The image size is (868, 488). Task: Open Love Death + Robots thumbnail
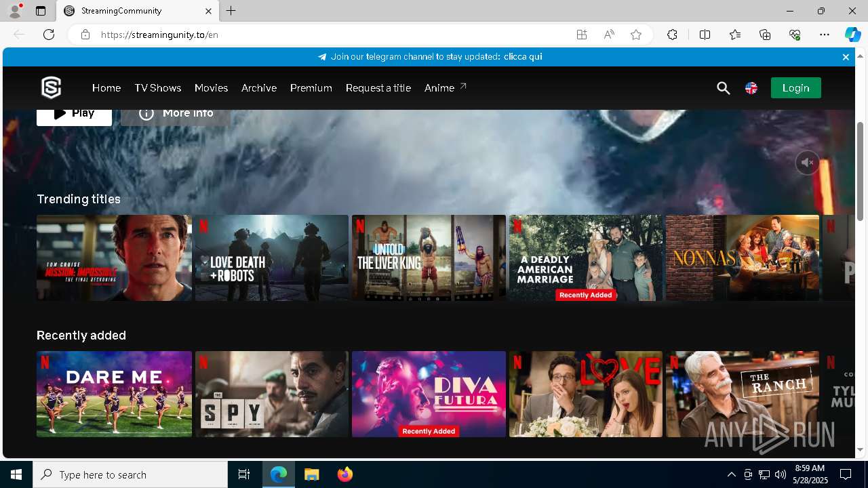272,258
